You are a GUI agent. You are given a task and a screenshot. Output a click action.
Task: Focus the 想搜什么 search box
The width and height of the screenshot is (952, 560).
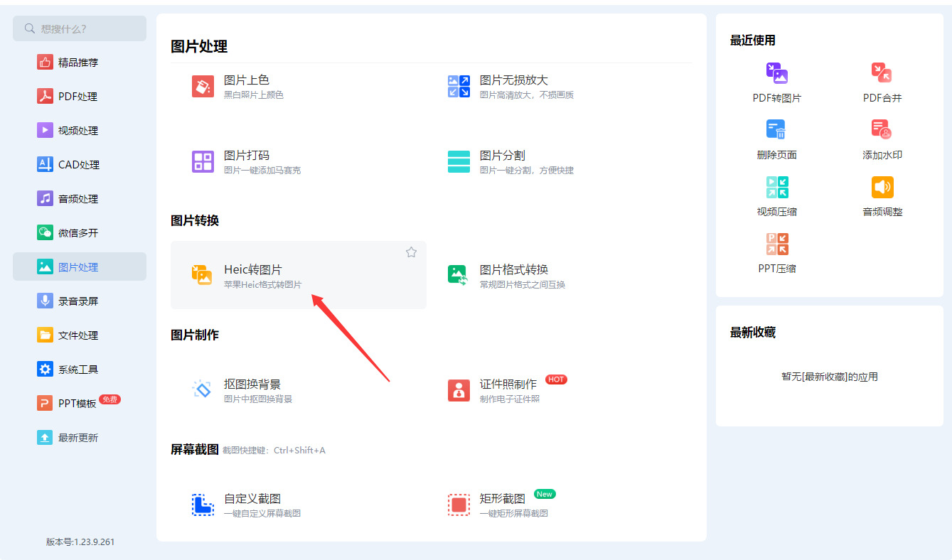point(80,28)
